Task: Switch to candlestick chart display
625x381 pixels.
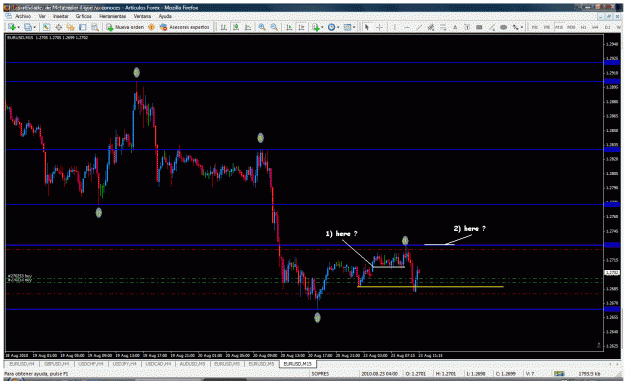Action: pos(236,27)
